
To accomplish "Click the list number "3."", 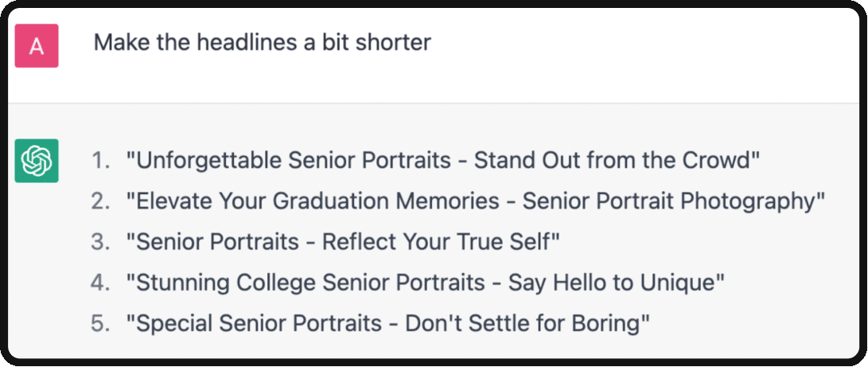I will pos(101,243).
